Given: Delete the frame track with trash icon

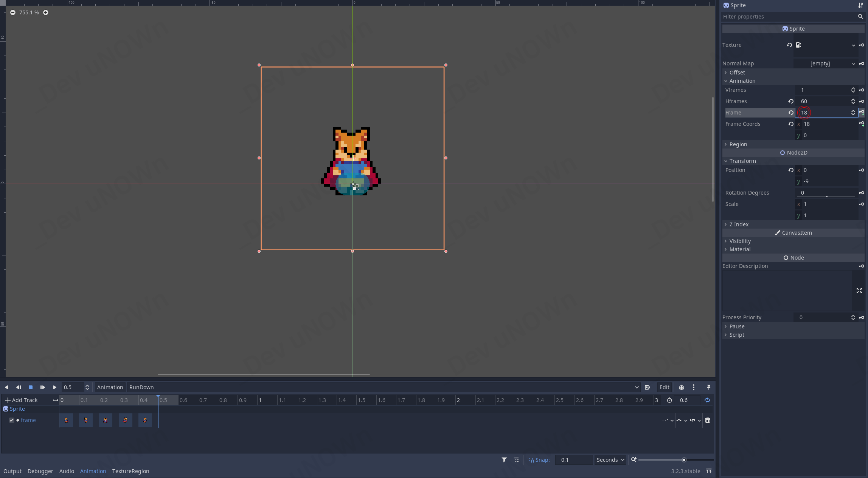Looking at the screenshot, I should click(x=708, y=420).
